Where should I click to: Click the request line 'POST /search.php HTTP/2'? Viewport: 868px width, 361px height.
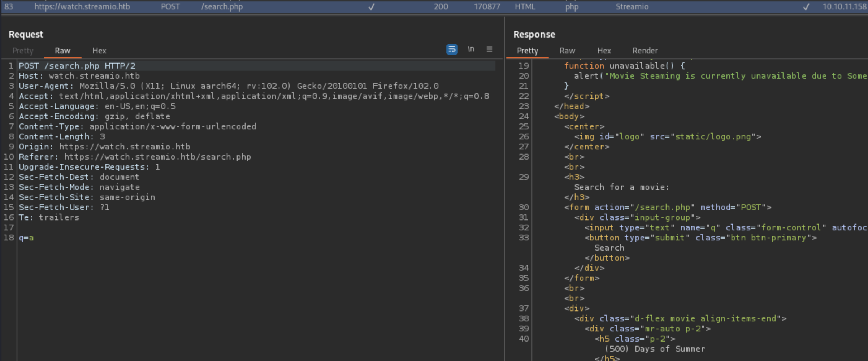tap(77, 66)
